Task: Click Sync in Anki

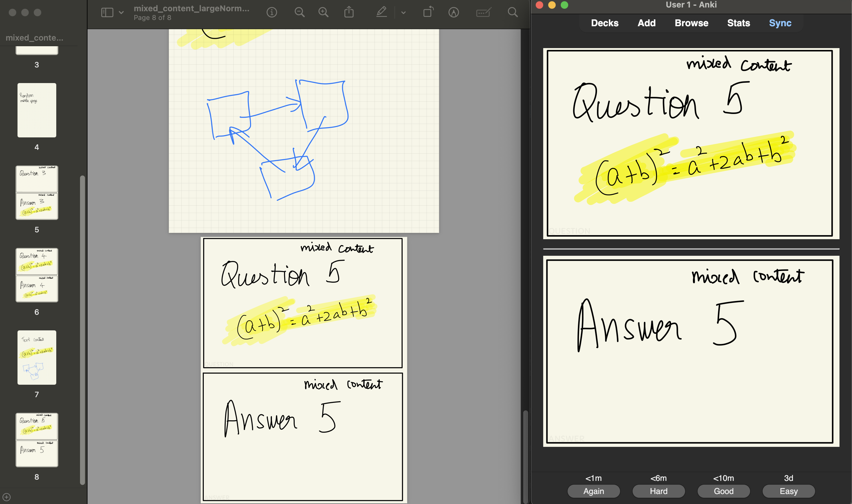Action: pyautogui.click(x=780, y=23)
